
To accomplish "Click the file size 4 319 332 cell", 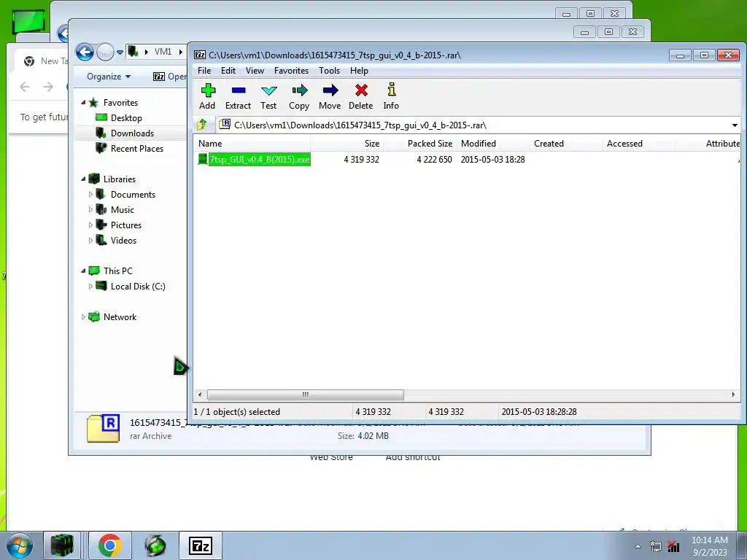I will point(362,160).
